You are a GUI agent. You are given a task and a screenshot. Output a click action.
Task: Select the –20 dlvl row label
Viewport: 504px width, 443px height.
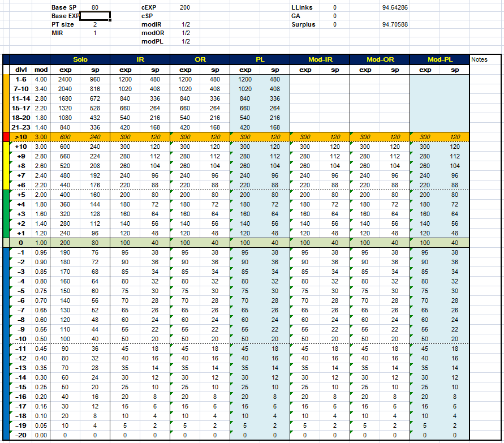point(21,435)
